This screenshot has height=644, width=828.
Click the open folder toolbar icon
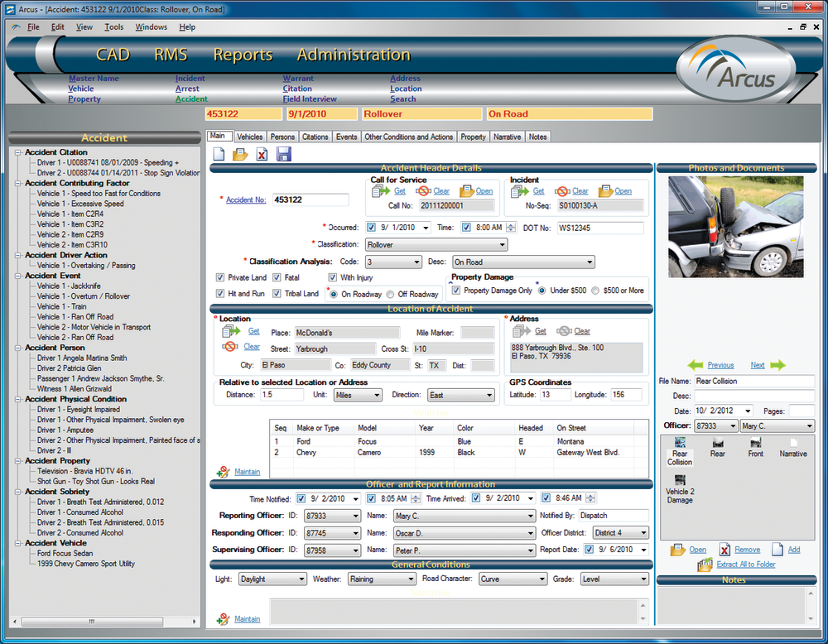pos(240,154)
